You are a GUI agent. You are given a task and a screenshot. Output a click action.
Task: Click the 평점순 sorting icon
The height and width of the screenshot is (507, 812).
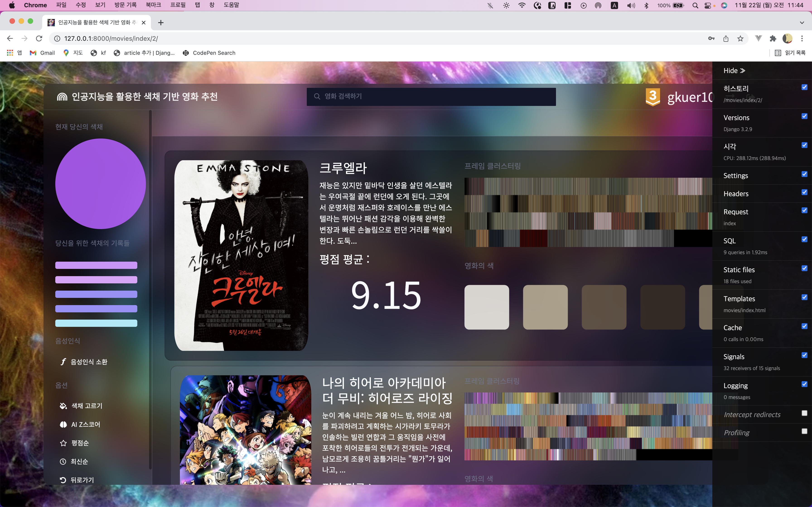click(x=63, y=443)
